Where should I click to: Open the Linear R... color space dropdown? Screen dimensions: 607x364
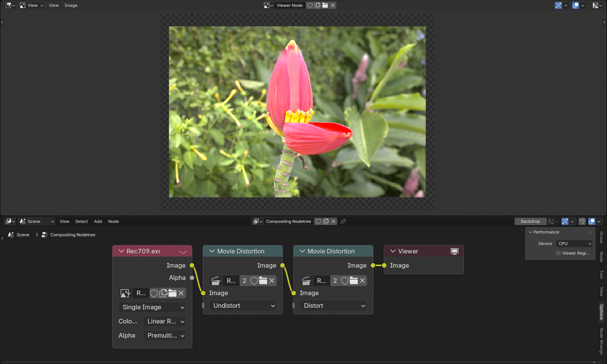pyautogui.click(x=164, y=322)
